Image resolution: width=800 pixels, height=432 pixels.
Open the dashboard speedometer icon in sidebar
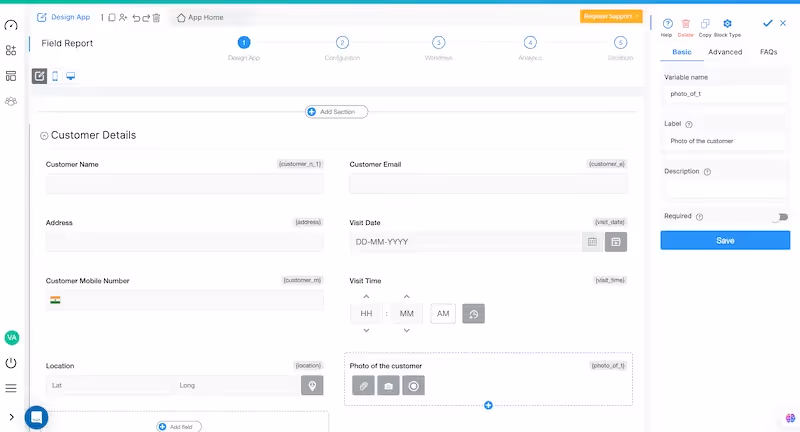click(x=11, y=25)
